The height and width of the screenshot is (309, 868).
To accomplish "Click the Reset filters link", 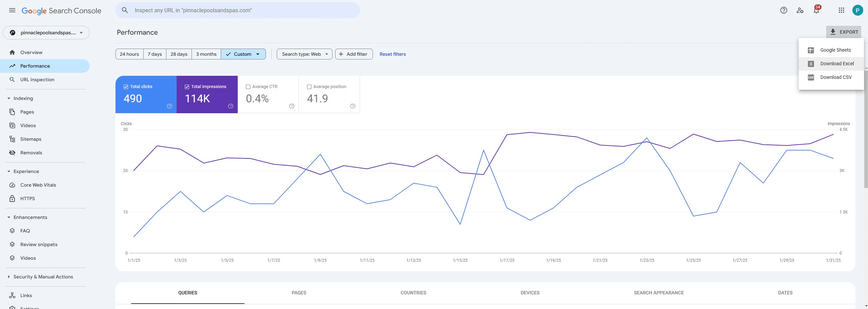I will coord(393,54).
